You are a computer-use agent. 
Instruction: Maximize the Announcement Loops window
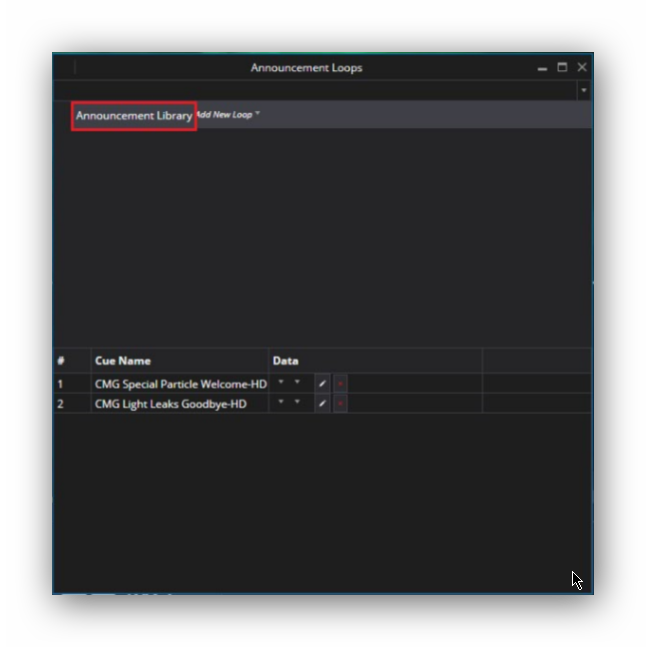click(x=562, y=67)
